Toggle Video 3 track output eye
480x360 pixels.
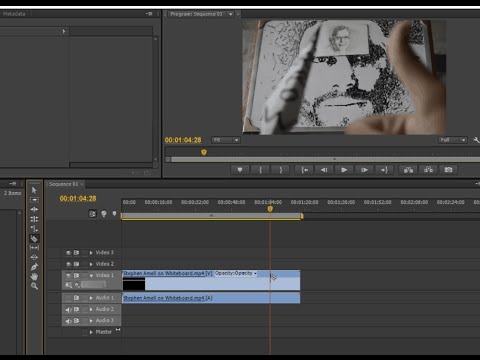(x=69, y=253)
